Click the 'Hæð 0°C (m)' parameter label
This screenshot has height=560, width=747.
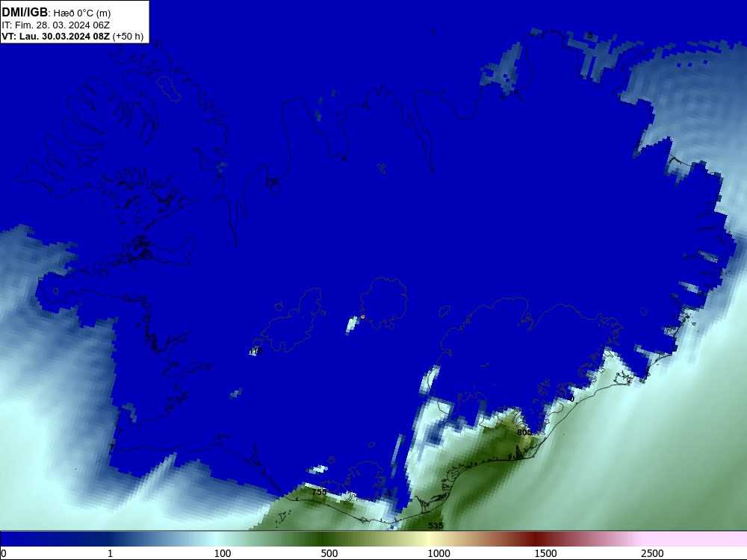click(82, 13)
